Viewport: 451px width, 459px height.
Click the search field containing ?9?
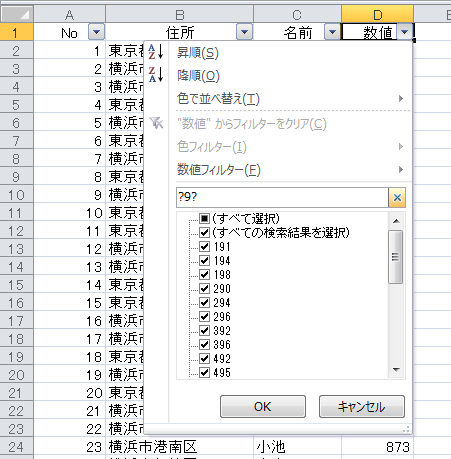tap(282, 197)
